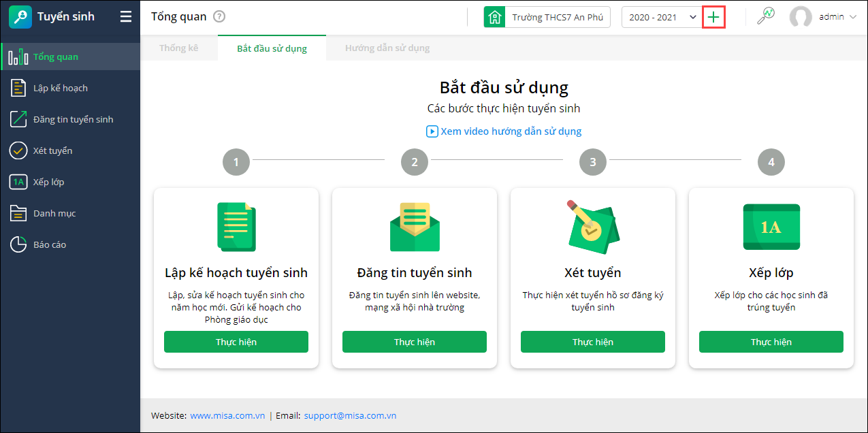Select the Bắt đầu sử dụng tab
The image size is (868, 433).
[x=272, y=48]
